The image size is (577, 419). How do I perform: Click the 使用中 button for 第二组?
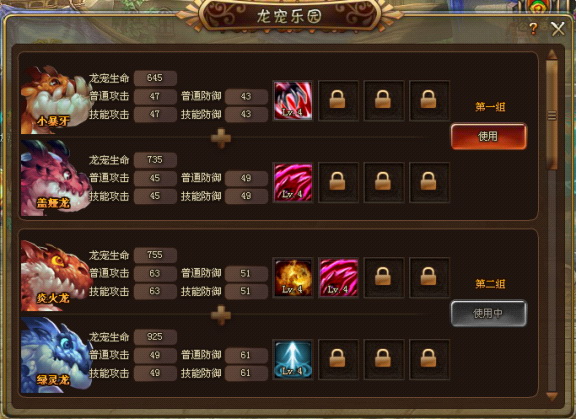coord(489,313)
